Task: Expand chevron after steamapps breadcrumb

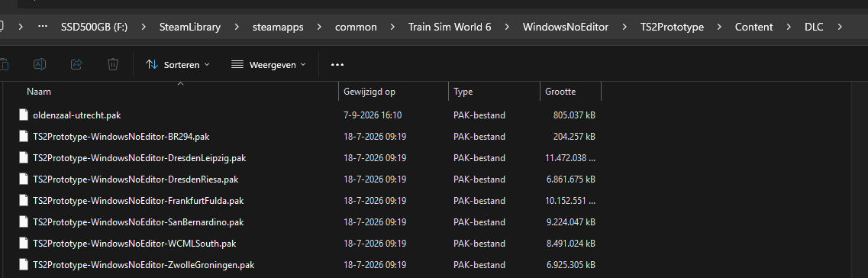Action: pyautogui.click(x=319, y=27)
